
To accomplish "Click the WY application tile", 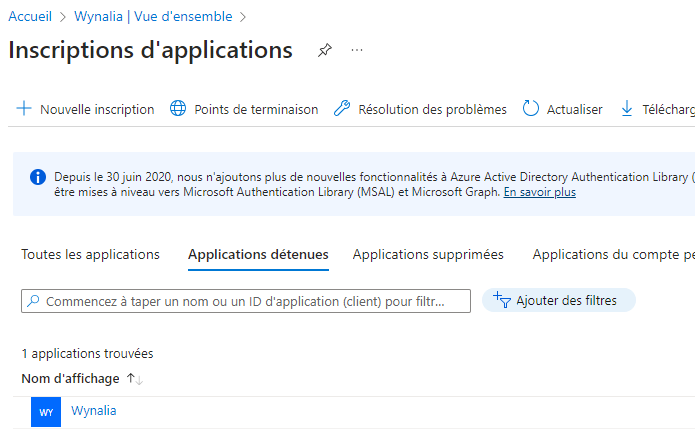I will tap(46, 412).
